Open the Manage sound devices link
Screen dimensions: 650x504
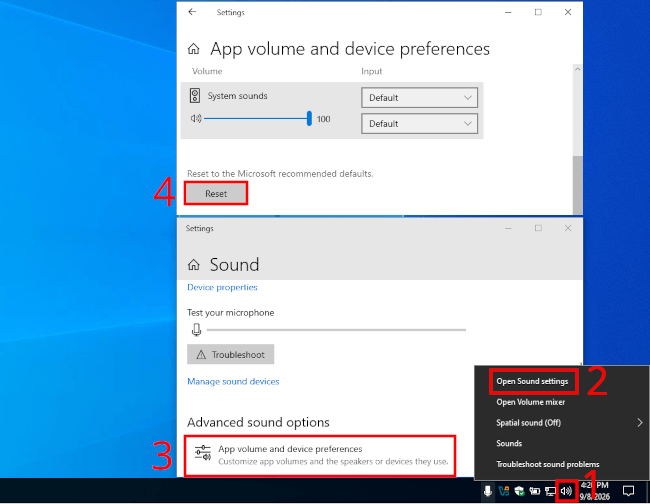pos(233,381)
